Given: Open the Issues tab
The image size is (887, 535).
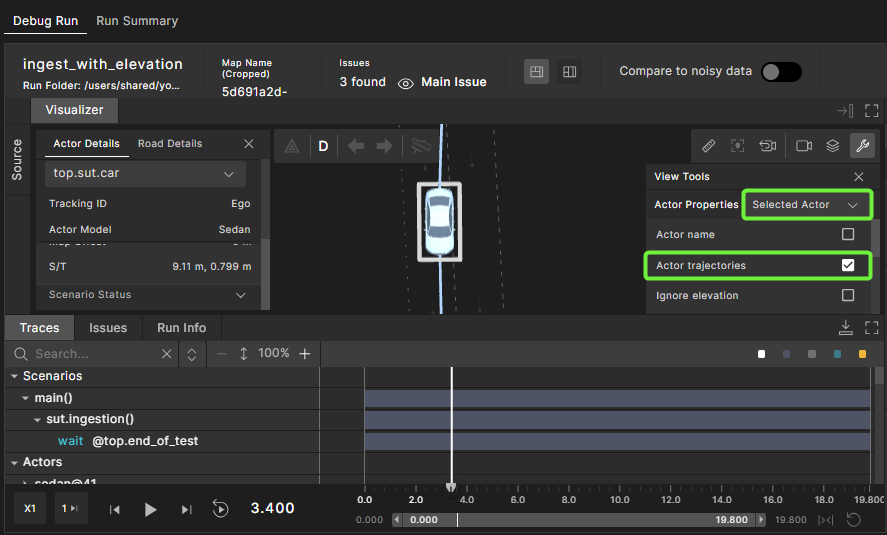Looking at the screenshot, I should click(108, 328).
